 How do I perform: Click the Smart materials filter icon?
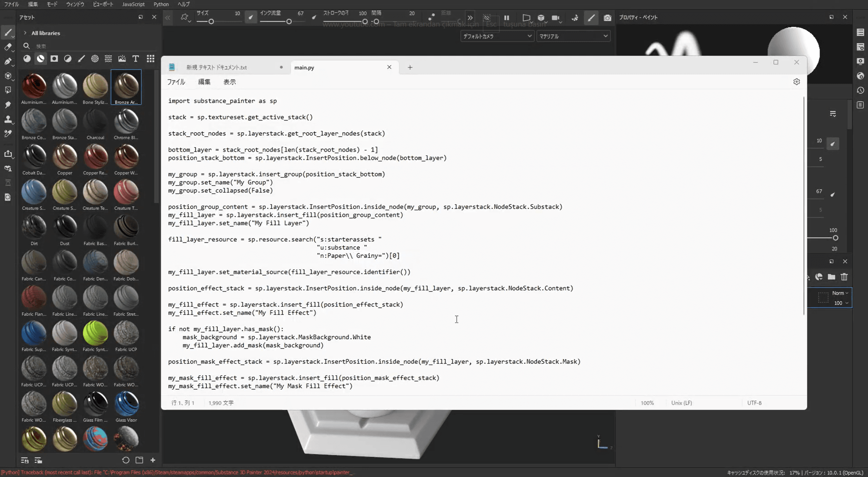(41, 59)
